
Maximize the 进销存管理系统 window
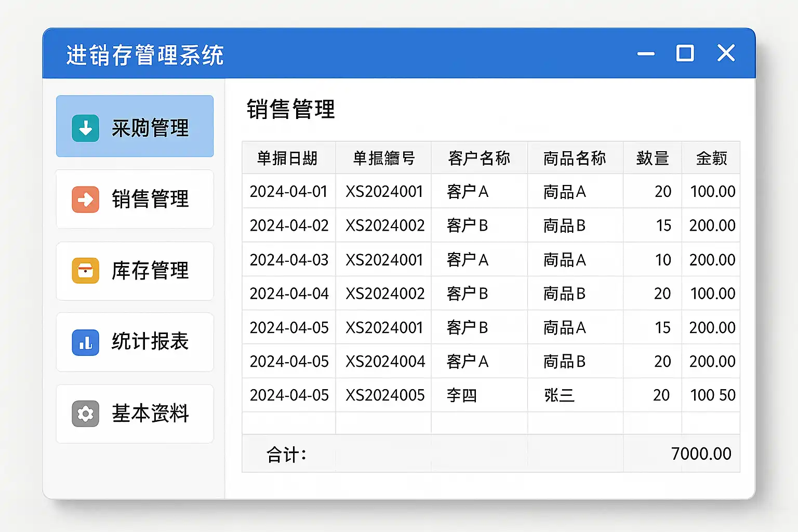(x=685, y=53)
